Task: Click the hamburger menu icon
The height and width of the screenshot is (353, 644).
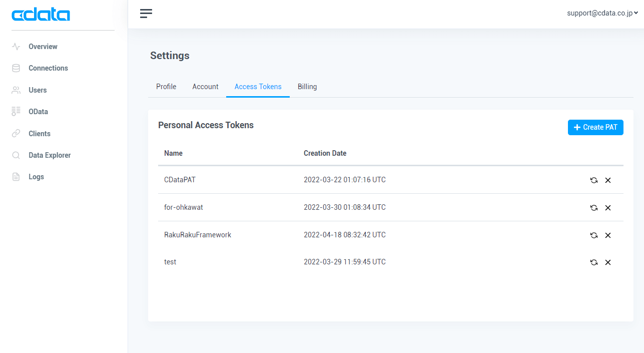Action: (146, 14)
